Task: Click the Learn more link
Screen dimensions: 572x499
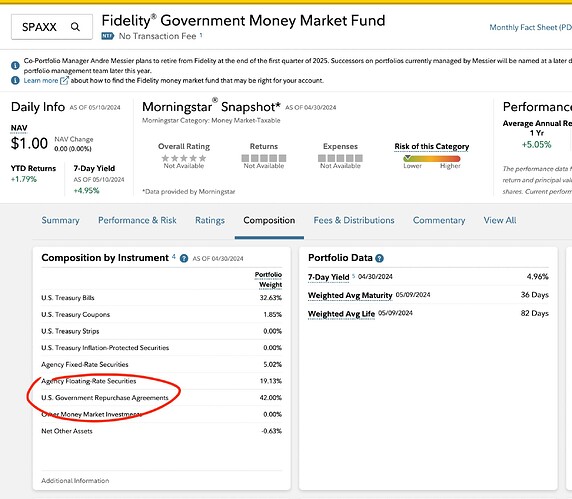Action: click(41, 80)
